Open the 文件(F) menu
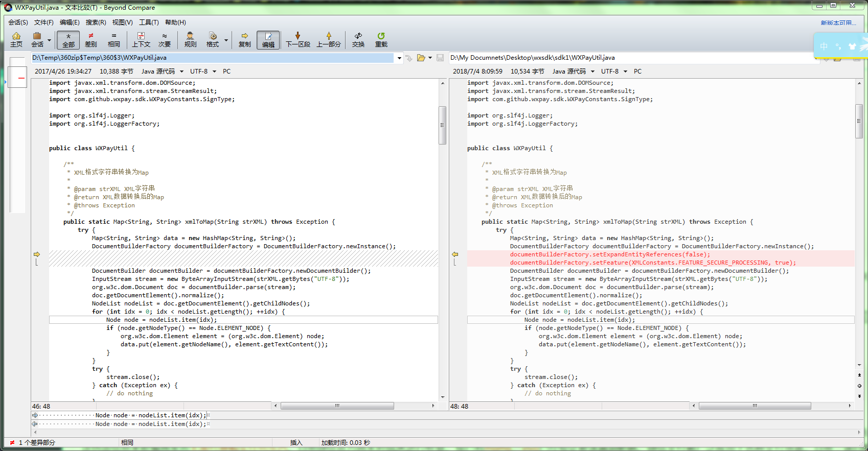This screenshot has height=451, width=868. [x=44, y=22]
